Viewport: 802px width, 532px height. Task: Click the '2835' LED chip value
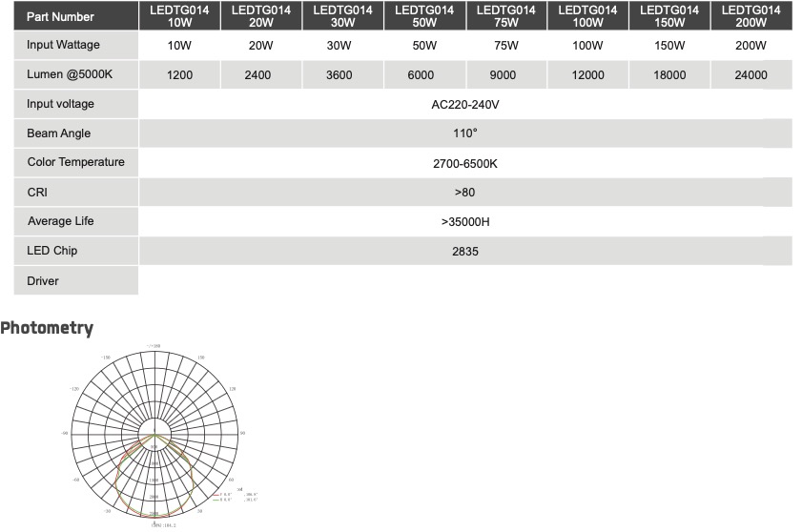coord(465,251)
